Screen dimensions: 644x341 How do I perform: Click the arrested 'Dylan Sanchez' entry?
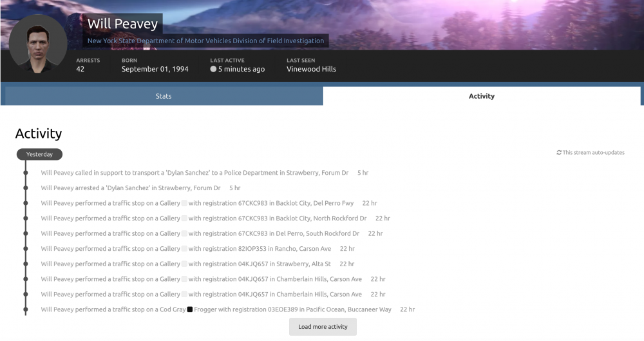click(131, 188)
